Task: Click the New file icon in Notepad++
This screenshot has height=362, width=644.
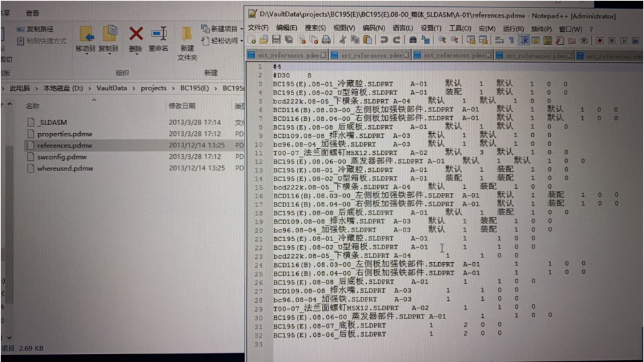Action: pyautogui.click(x=252, y=41)
